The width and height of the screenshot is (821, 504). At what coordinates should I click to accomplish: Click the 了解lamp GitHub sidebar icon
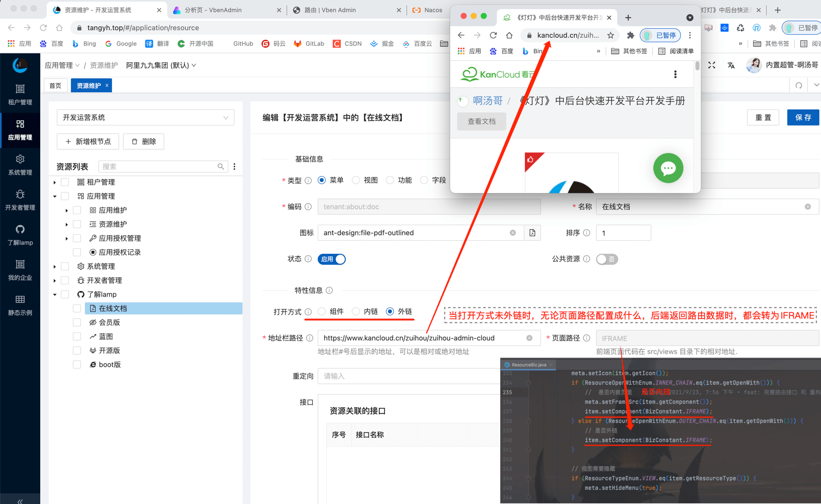click(20, 235)
